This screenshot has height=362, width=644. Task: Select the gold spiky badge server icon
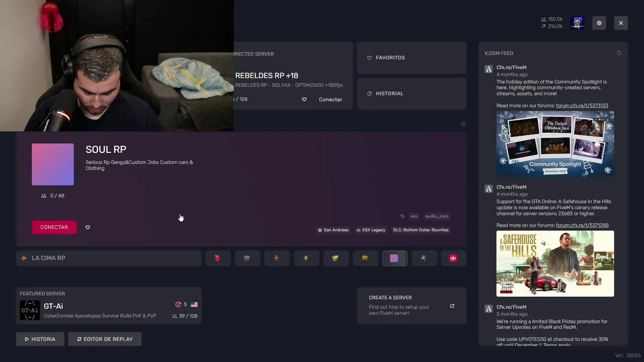365,258
